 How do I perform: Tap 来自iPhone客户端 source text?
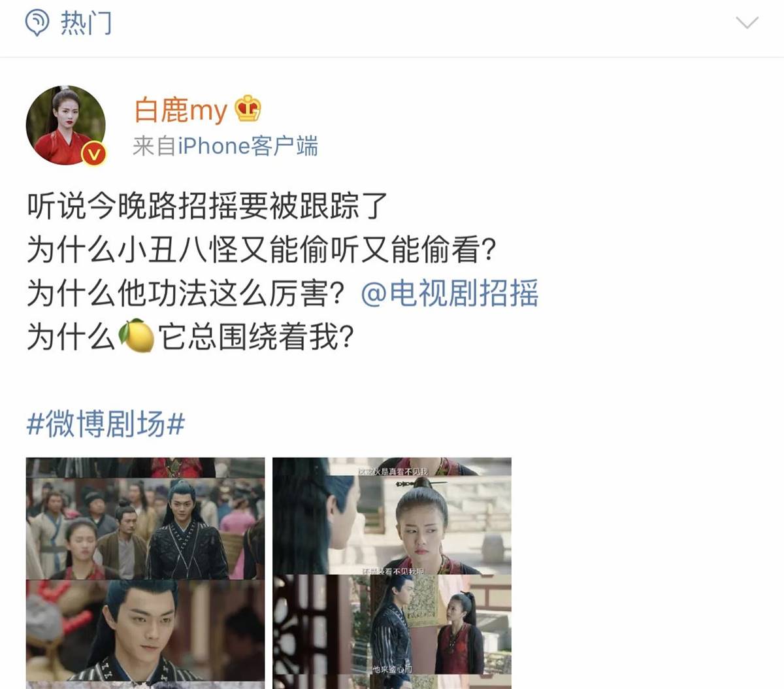tap(225, 146)
